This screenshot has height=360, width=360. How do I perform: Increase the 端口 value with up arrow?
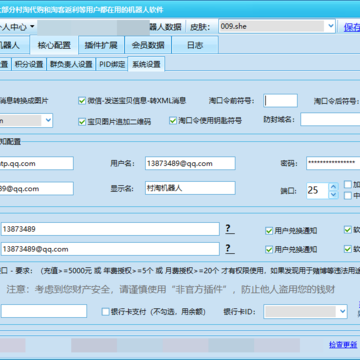333,186
